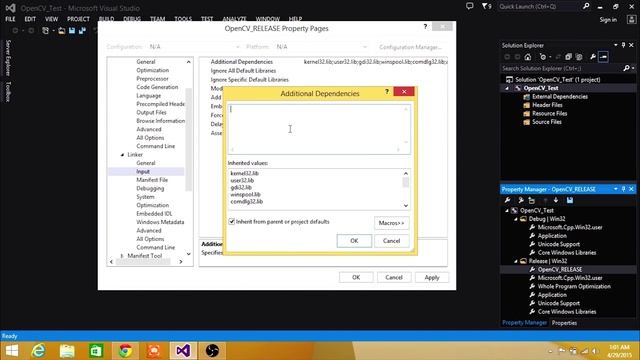Screen dimensions: 640x360
Task: Select Header Files in Solution Explorer
Action: pyautogui.click(x=547, y=105)
